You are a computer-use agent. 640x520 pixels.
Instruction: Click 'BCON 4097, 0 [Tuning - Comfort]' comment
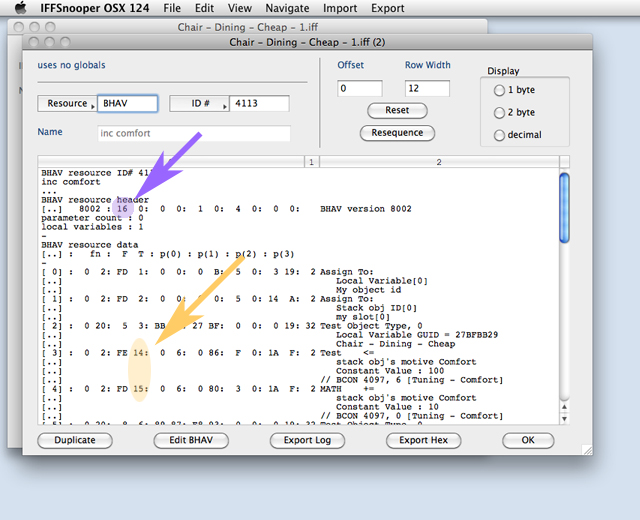tap(412, 416)
